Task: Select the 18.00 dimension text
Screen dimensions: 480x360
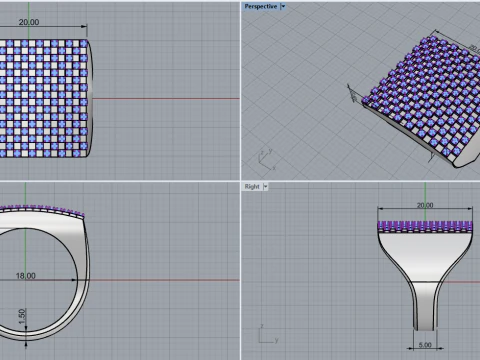Action: 26,276
